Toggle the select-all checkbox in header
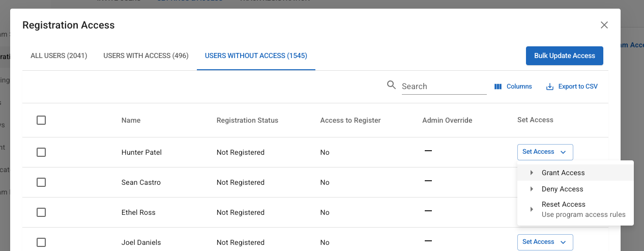Viewport: 644px width, 251px height. point(41,120)
